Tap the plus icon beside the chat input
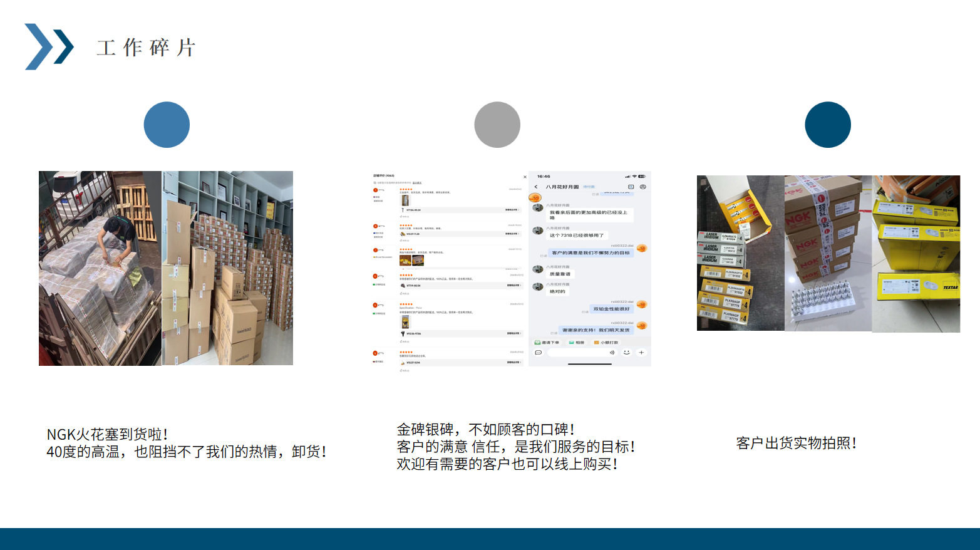This screenshot has height=550, width=980. tap(641, 353)
